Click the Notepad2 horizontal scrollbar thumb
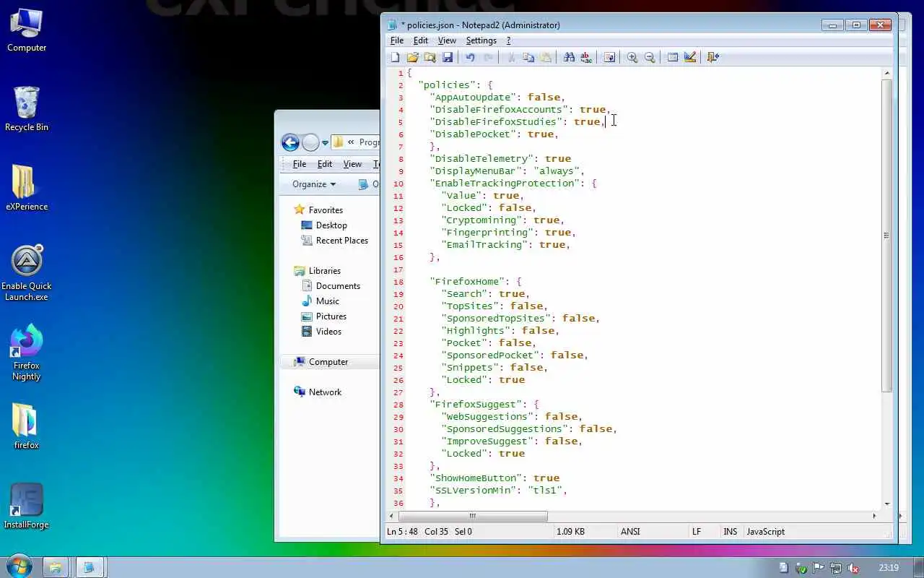 473,516
